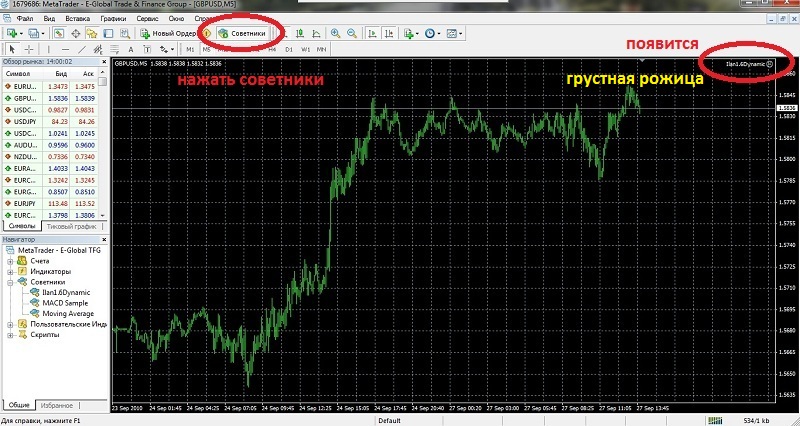Open the Сервис menu
This screenshot has height=426, width=800.
[147, 18]
